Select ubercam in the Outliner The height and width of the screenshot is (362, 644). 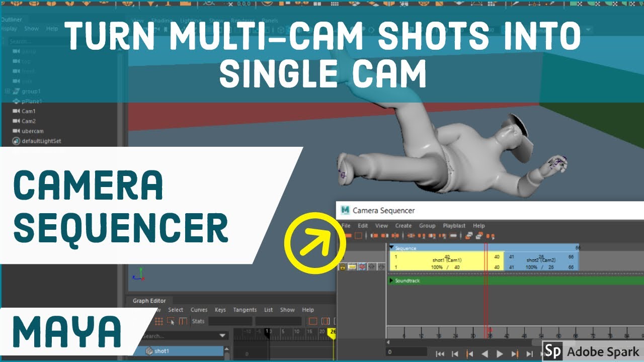pyautogui.click(x=32, y=131)
